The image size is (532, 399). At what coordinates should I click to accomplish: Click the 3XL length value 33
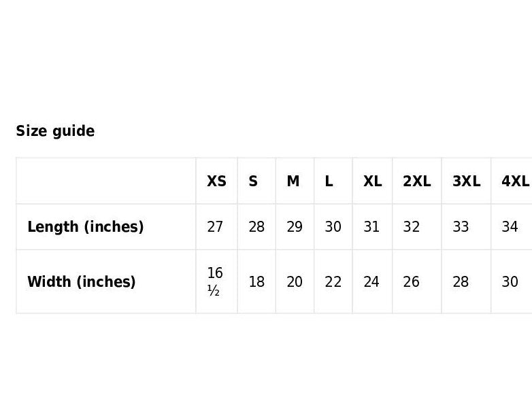point(461,227)
